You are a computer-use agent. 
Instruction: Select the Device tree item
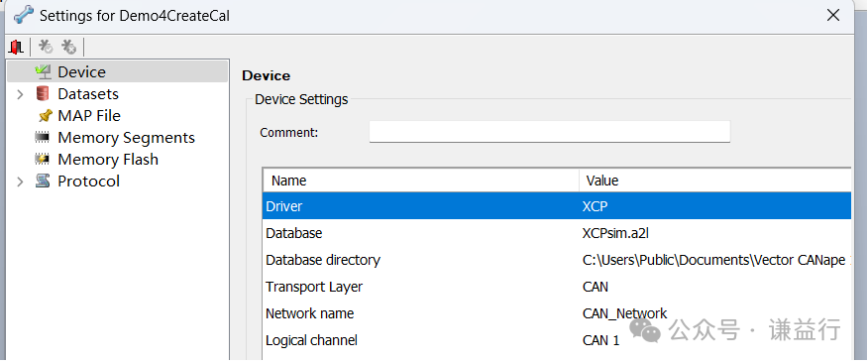[x=117, y=72]
